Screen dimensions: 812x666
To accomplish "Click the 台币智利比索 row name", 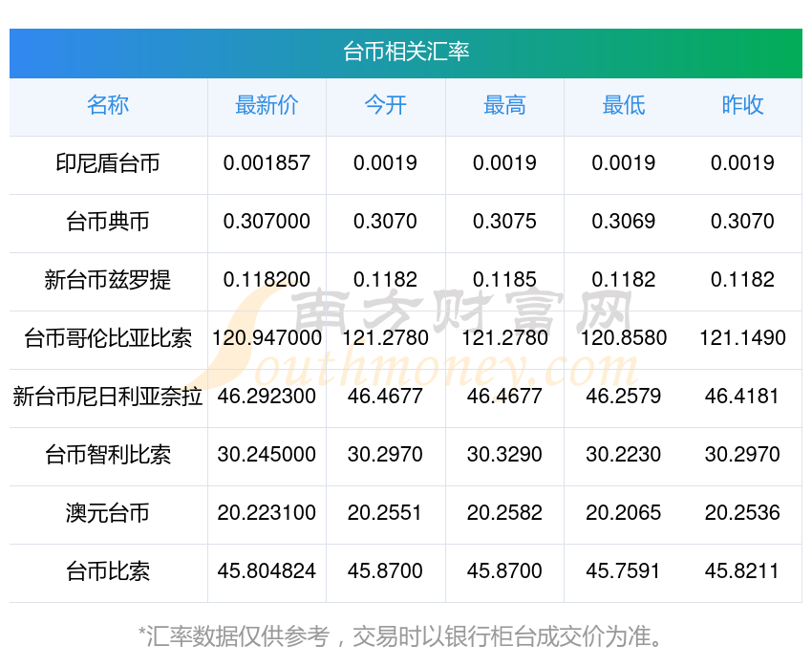I will (108, 455).
